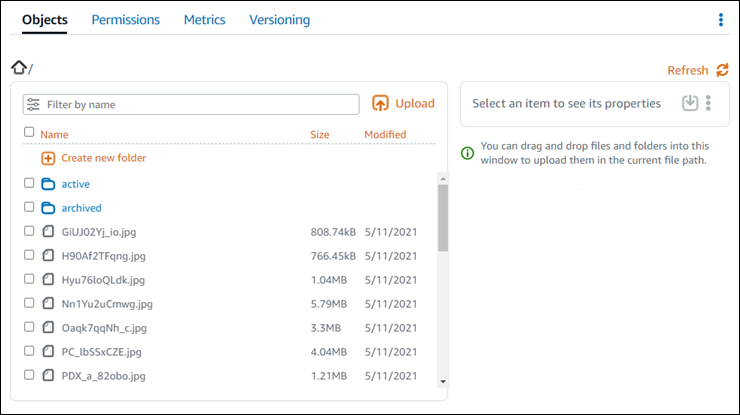Click the filter sliders icon in search box
Viewport: 740px width, 415px height.
coord(33,104)
